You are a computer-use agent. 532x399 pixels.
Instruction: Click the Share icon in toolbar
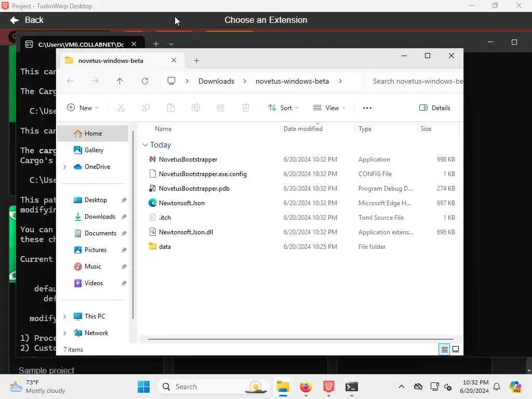pyautogui.click(x=220, y=108)
